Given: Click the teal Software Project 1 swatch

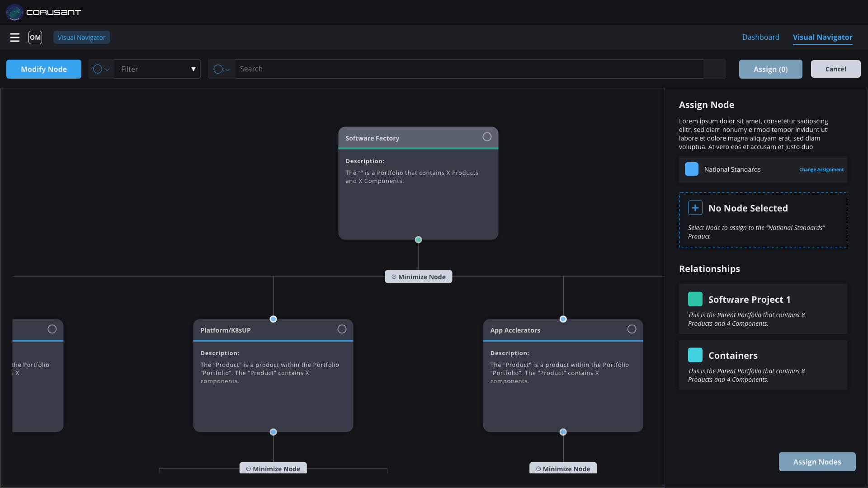Looking at the screenshot, I should coord(695,299).
